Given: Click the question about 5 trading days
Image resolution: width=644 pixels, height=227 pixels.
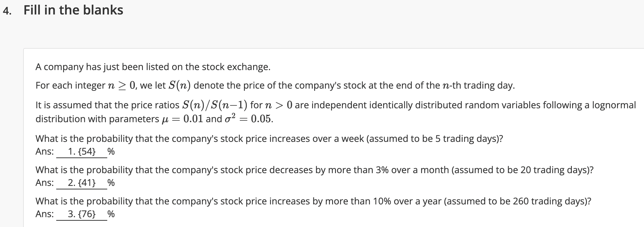Looking at the screenshot, I should tap(269, 139).
